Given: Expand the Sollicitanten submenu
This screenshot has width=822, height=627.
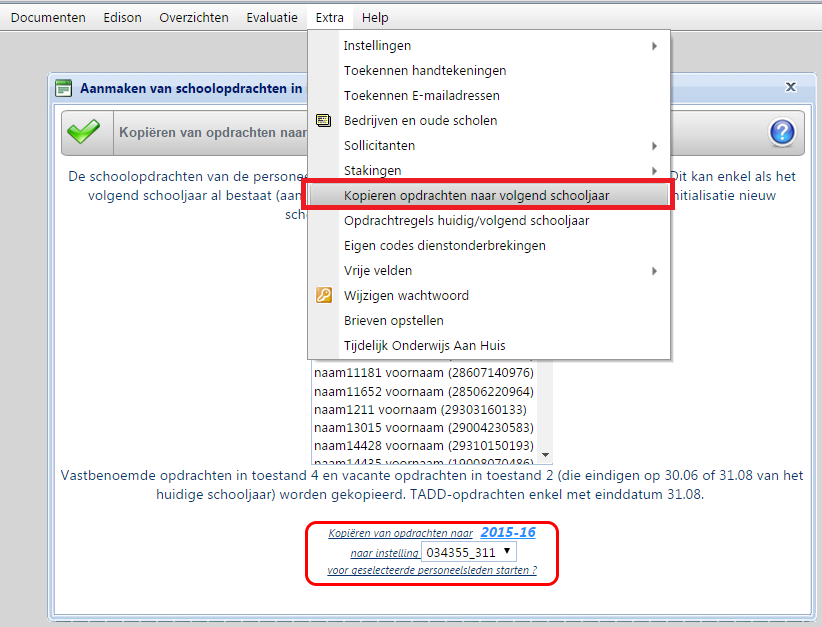Looking at the screenshot, I should click(654, 146).
